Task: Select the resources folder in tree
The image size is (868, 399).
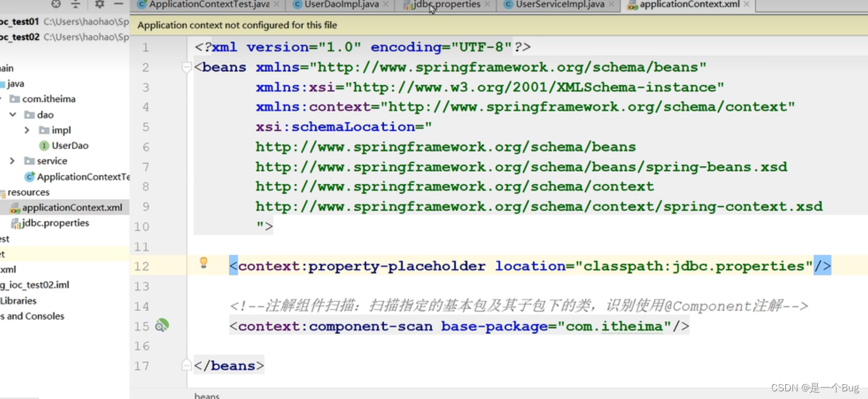Action: pyautogui.click(x=25, y=192)
